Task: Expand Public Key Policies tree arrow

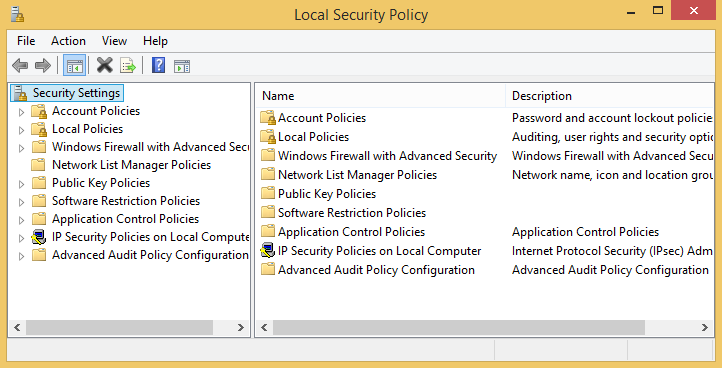Action: click(21, 184)
